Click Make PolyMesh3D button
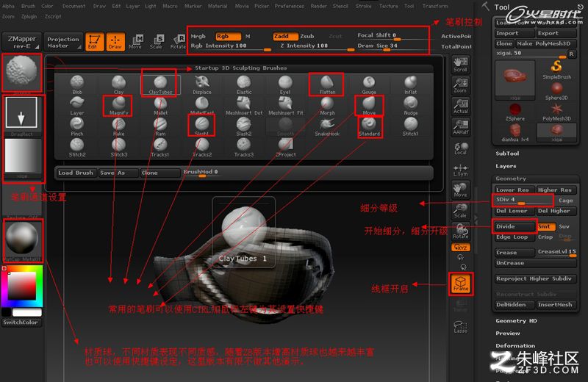The image size is (588, 382). coord(545,43)
